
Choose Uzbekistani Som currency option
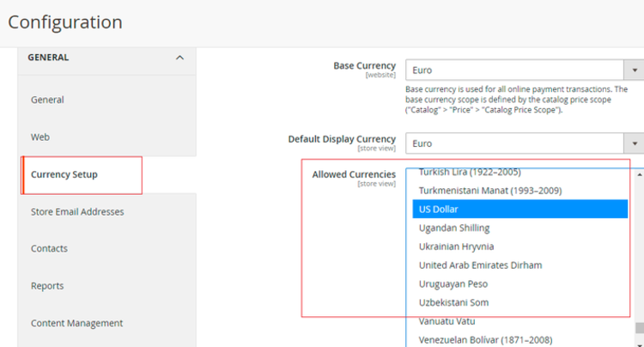point(454,302)
